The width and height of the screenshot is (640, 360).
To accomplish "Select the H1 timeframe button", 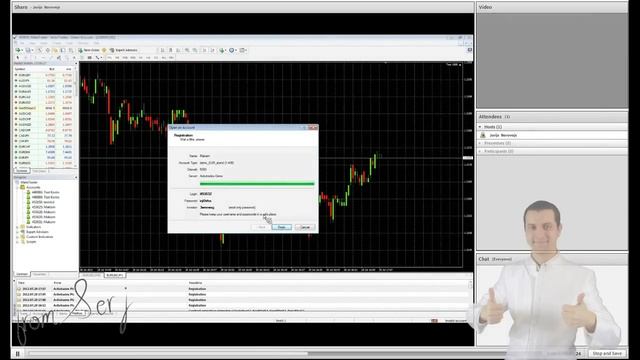I will pyautogui.click(x=140, y=58).
